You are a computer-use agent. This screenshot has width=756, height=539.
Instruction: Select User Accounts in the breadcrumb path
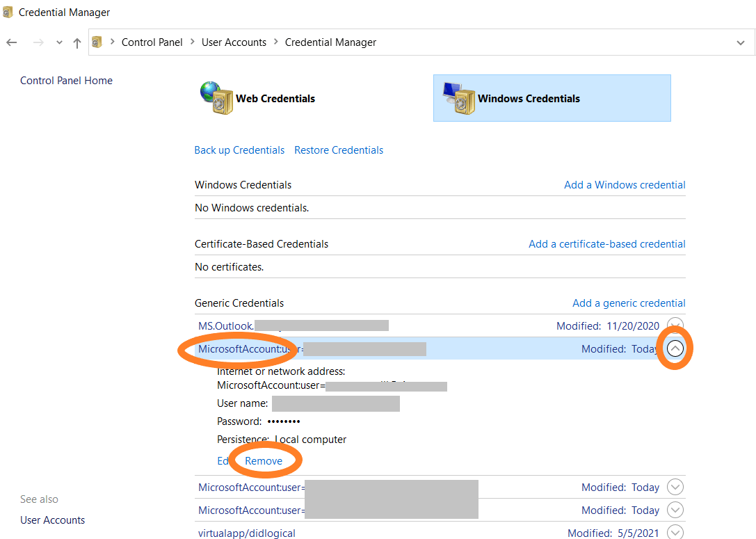[234, 42]
